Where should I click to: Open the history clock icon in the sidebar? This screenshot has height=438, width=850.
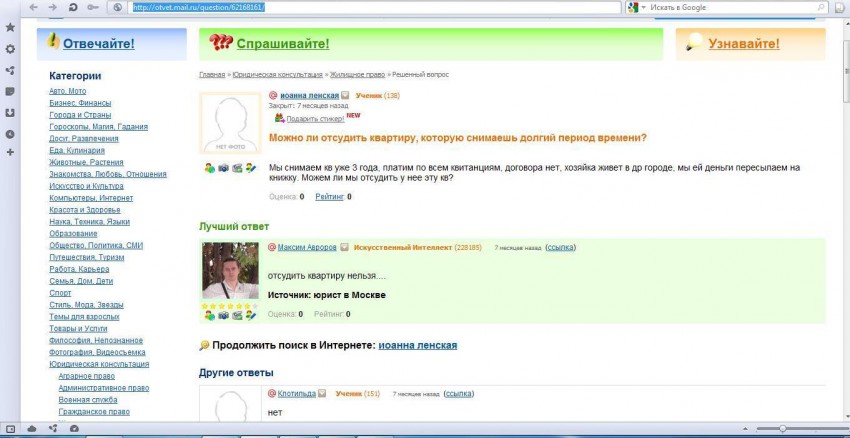point(10,134)
